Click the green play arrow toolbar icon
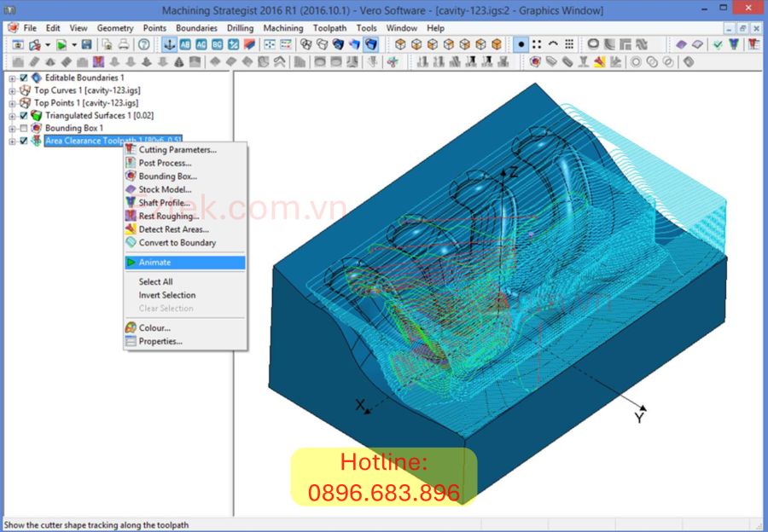Viewport: 768px width, 532px height. 61,44
